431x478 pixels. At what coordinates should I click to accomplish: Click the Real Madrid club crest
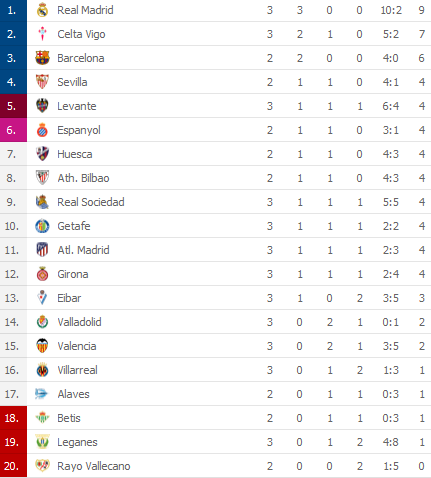point(42,10)
